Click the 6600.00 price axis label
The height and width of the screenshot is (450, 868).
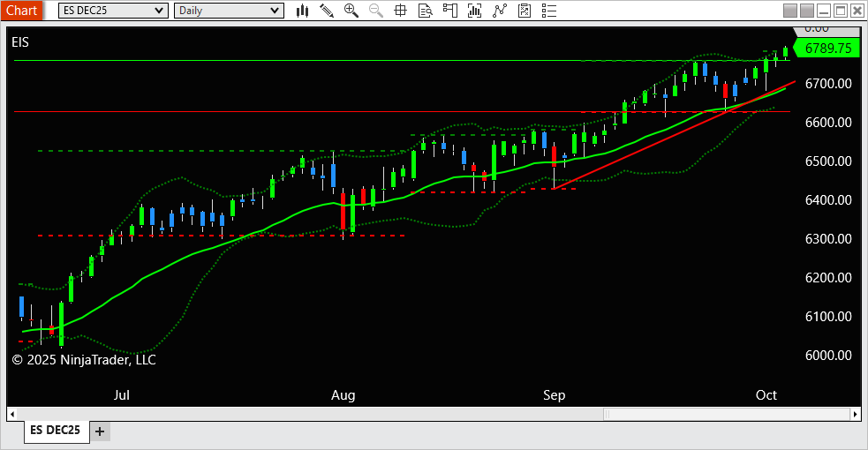pos(828,122)
